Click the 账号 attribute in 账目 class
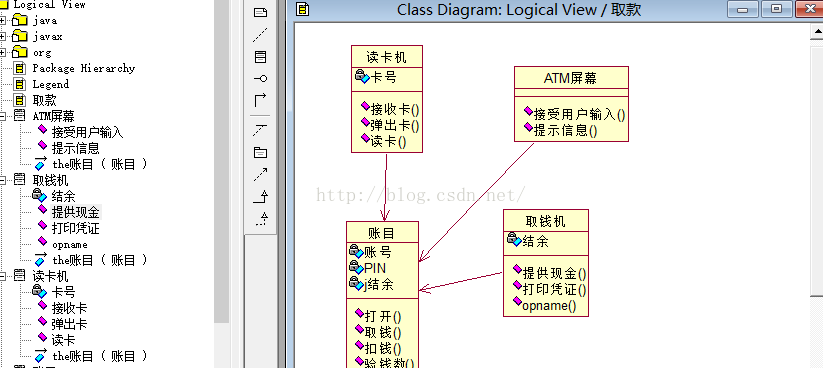823x368 pixels. (377, 252)
